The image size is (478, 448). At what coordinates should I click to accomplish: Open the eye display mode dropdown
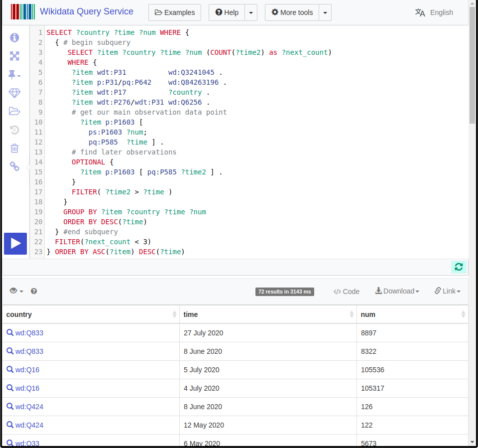pos(16,291)
